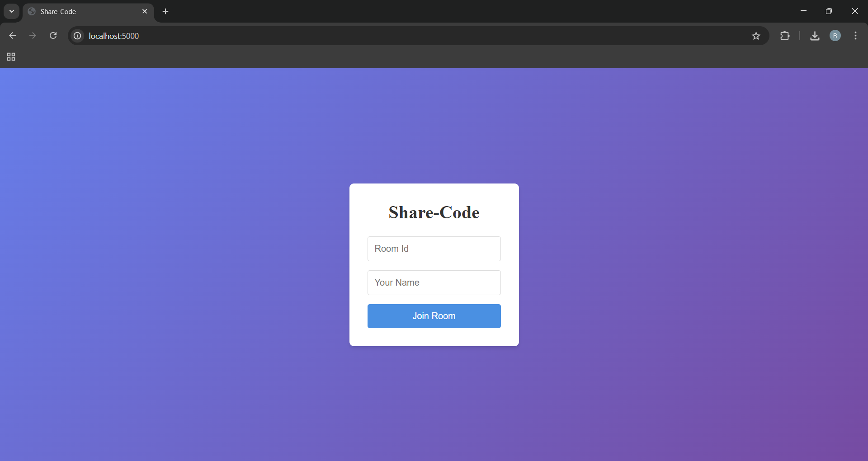
Task: Click the R profile avatar
Action: tap(835, 36)
